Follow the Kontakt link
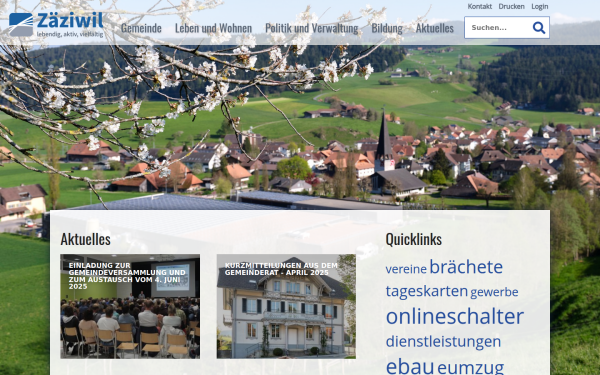Image resolution: width=600 pixels, height=375 pixels. point(479,7)
